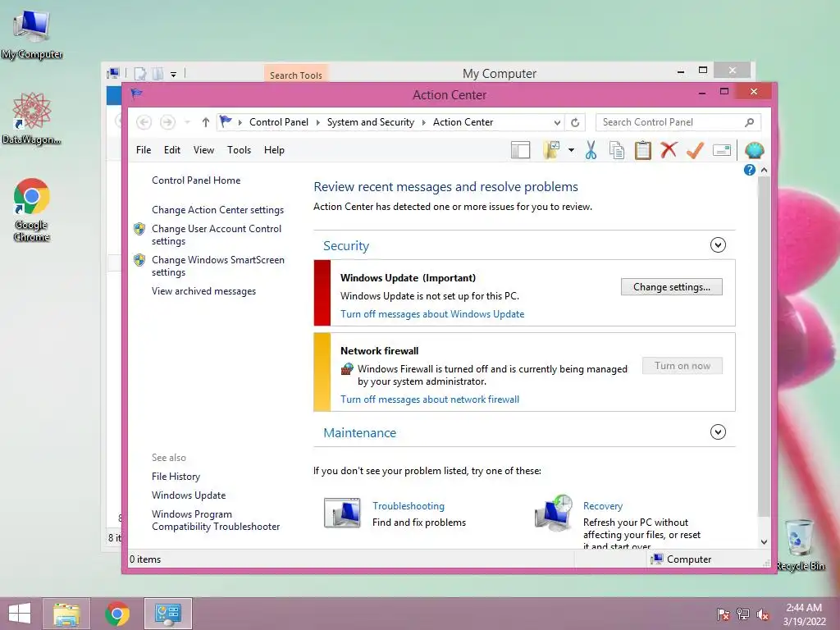Open the File menu
Image resolution: width=840 pixels, height=630 pixels.
tap(144, 150)
